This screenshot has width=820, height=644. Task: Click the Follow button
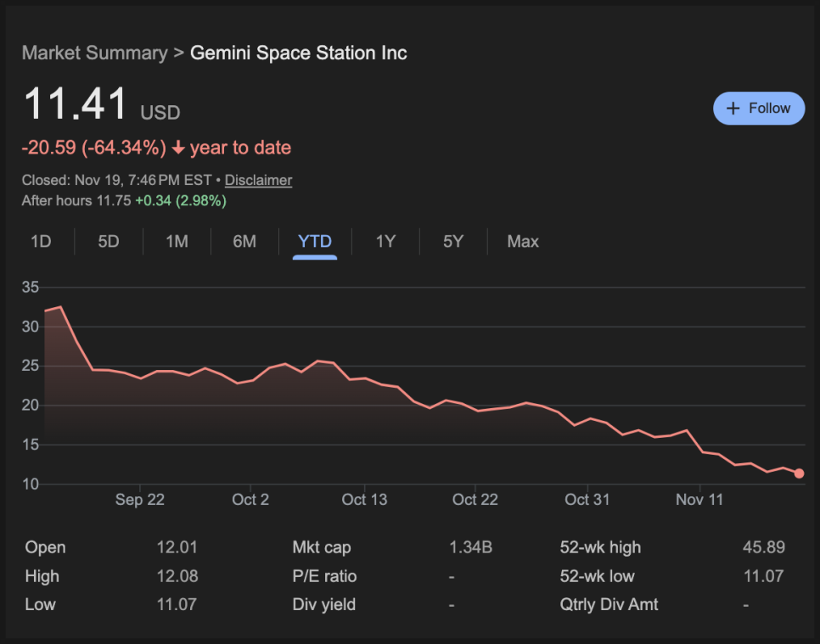[x=758, y=109]
